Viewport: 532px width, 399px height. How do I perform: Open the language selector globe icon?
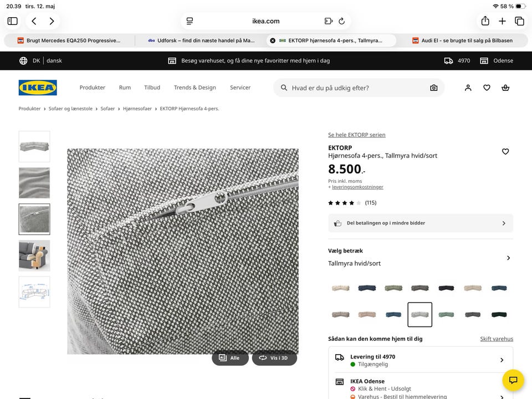pos(23,61)
